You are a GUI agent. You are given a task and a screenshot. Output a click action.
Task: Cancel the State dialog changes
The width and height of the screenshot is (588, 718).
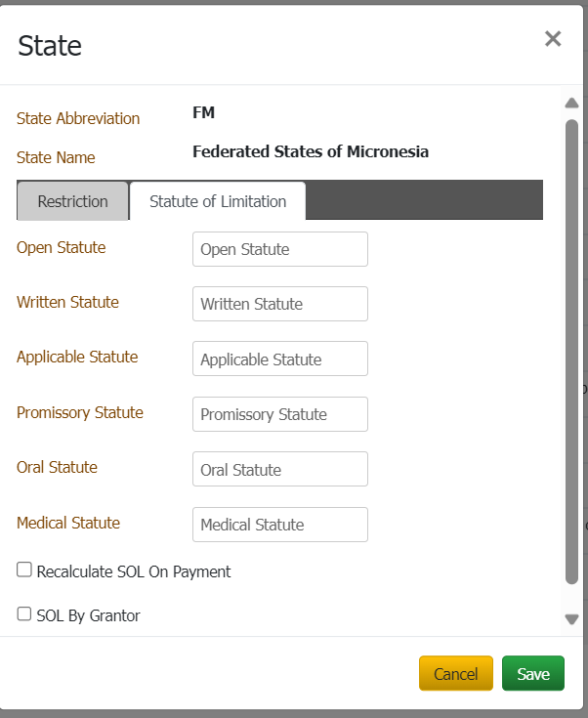point(455,673)
